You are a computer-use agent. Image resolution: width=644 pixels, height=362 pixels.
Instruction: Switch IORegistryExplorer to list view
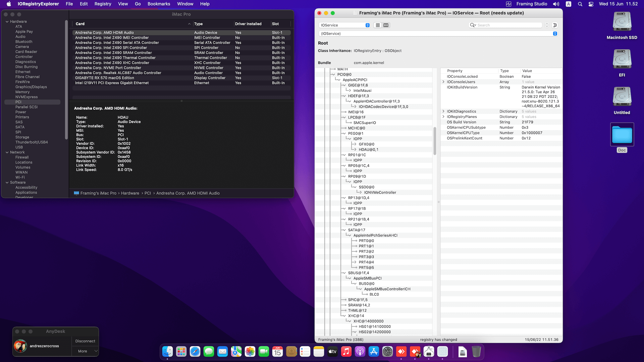click(378, 25)
